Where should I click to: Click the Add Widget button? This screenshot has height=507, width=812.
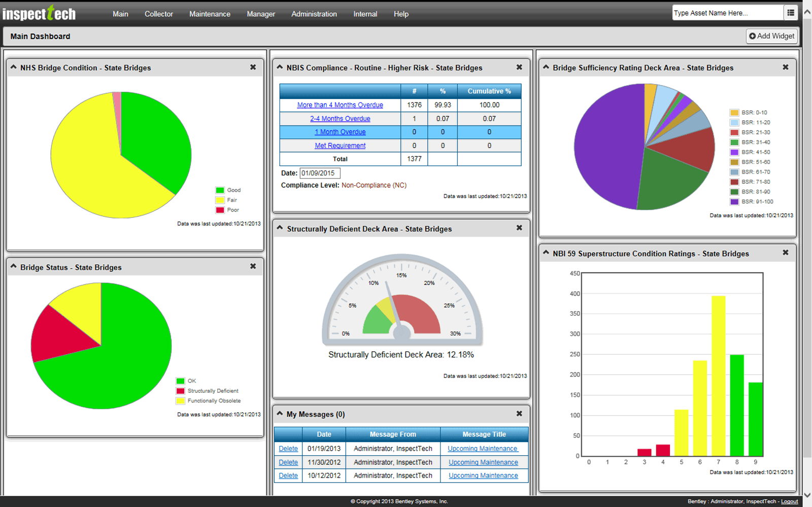(771, 36)
